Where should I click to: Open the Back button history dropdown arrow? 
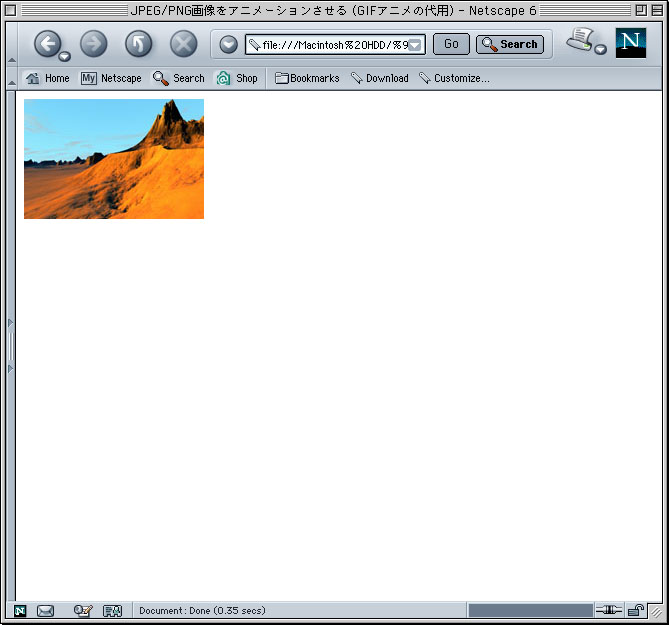click(x=64, y=56)
